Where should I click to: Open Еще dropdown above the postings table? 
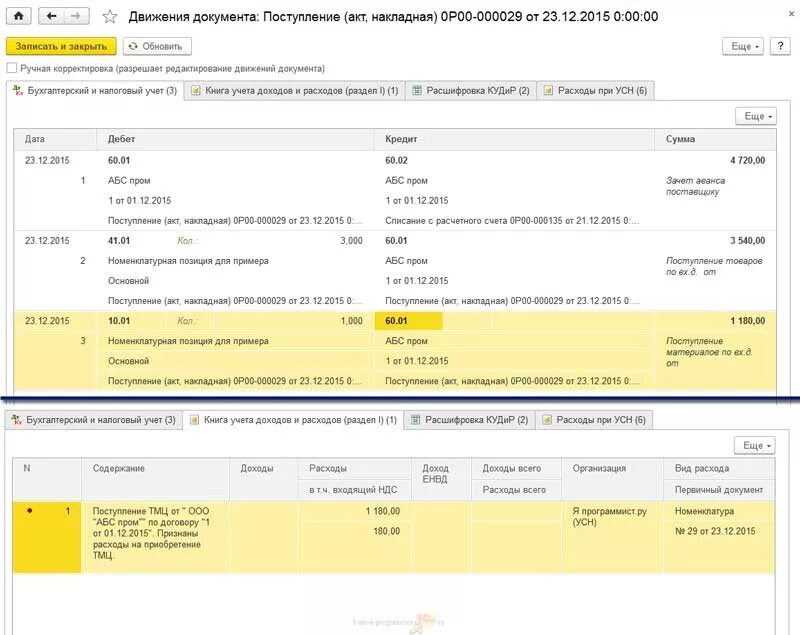pos(755,115)
